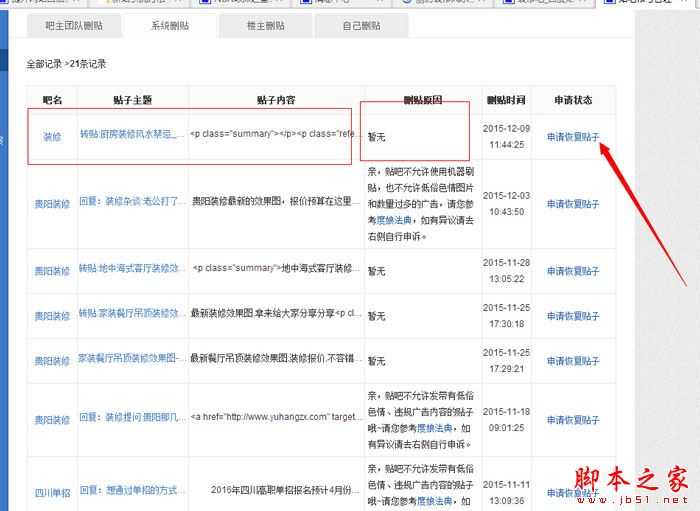
Task: Open 贵阳装修 forum link in 2015-11-18 row
Action: (x=52, y=419)
